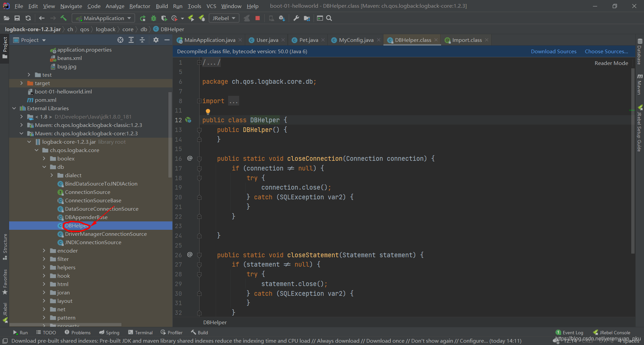Open JRebel Console panel
Viewport: 644px width, 345px height.
(x=612, y=332)
